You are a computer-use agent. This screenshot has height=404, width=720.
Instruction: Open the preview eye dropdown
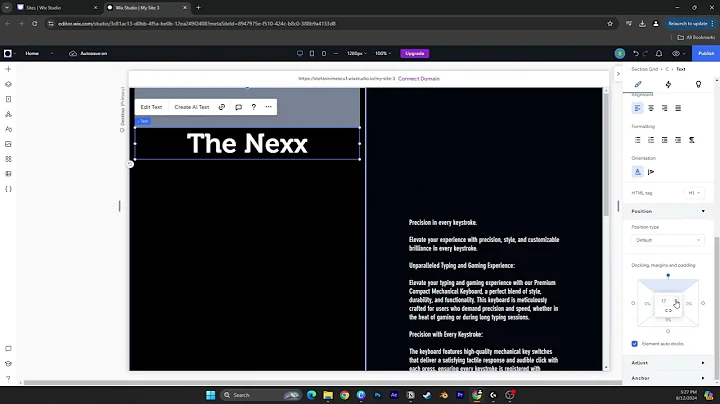click(678, 53)
